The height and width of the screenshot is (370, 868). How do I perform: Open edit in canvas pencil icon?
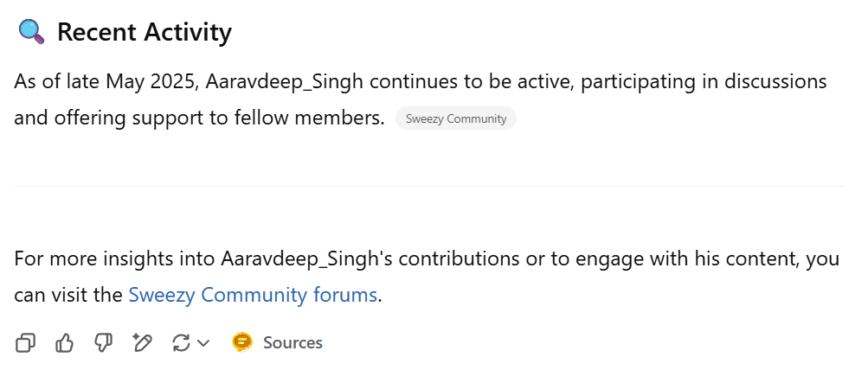143,343
